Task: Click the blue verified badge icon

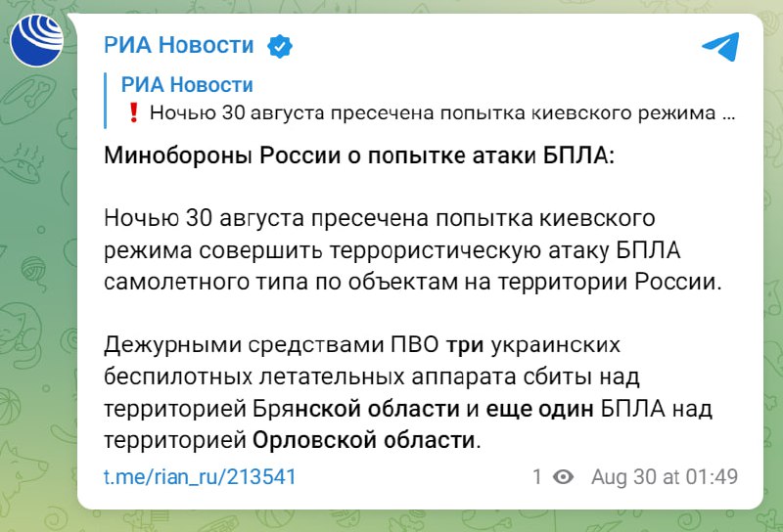Action: (x=280, y=46)
